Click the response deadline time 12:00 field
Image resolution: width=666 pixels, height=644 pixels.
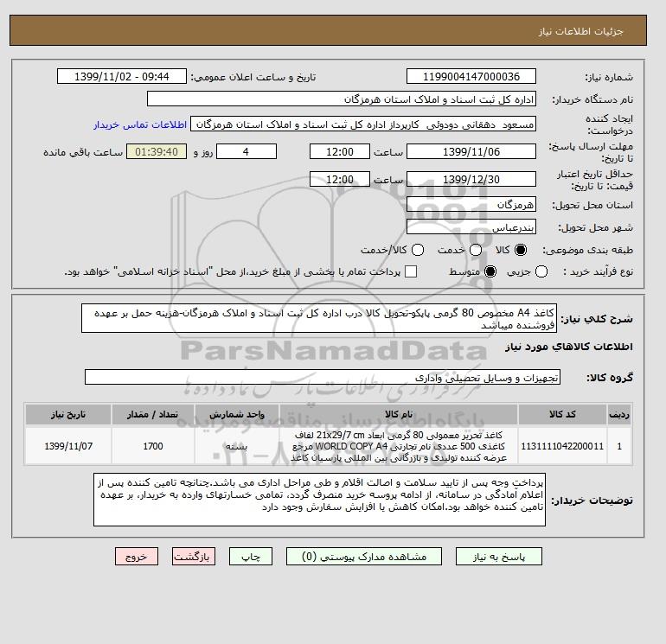[x=340, y=151]
